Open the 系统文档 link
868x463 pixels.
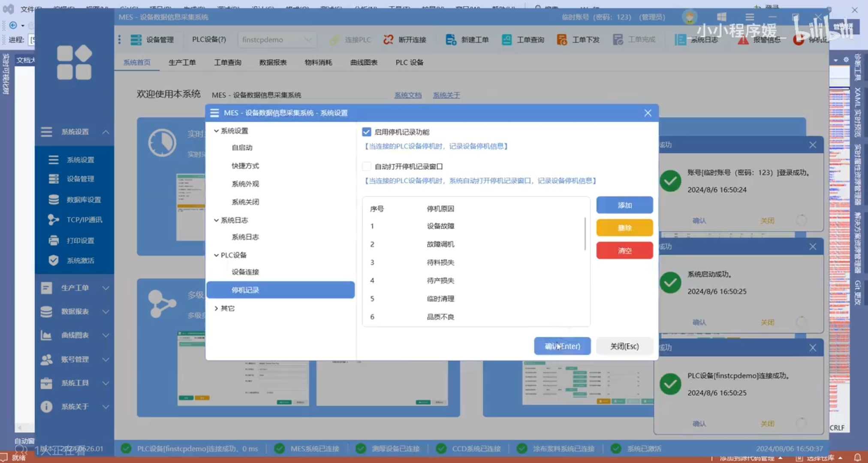pyautogui.click(x=407, y=95)
